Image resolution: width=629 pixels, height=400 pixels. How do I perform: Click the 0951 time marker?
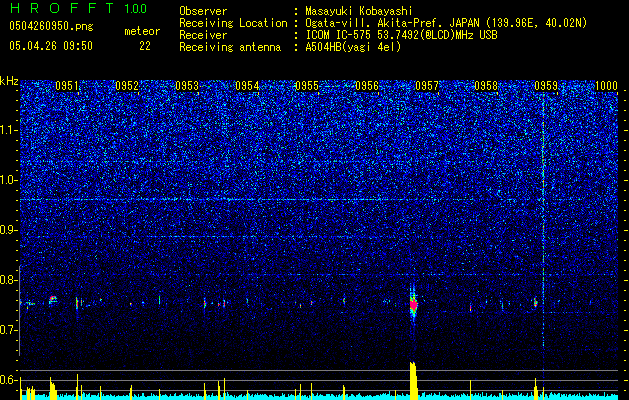tap(67, 86)
